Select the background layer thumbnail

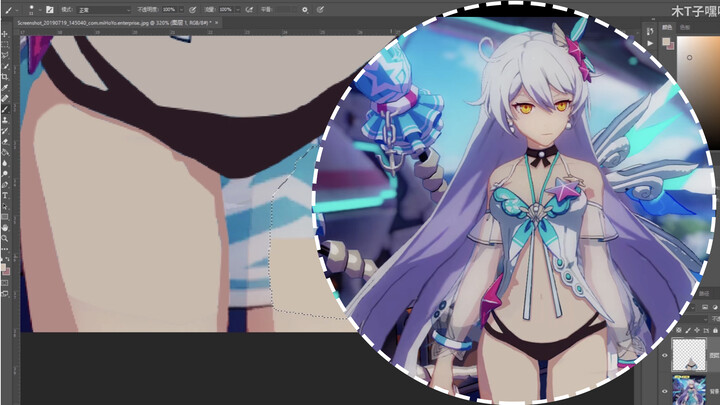pyautogui.click(x=689, y=390)
